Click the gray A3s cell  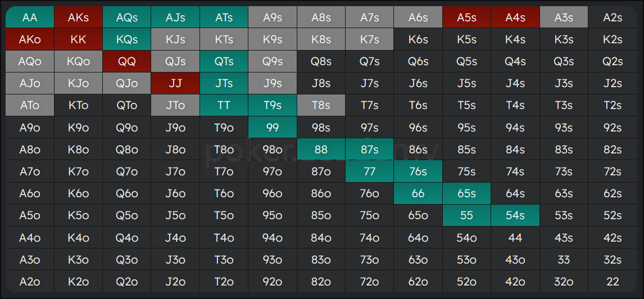pos(564,17)
